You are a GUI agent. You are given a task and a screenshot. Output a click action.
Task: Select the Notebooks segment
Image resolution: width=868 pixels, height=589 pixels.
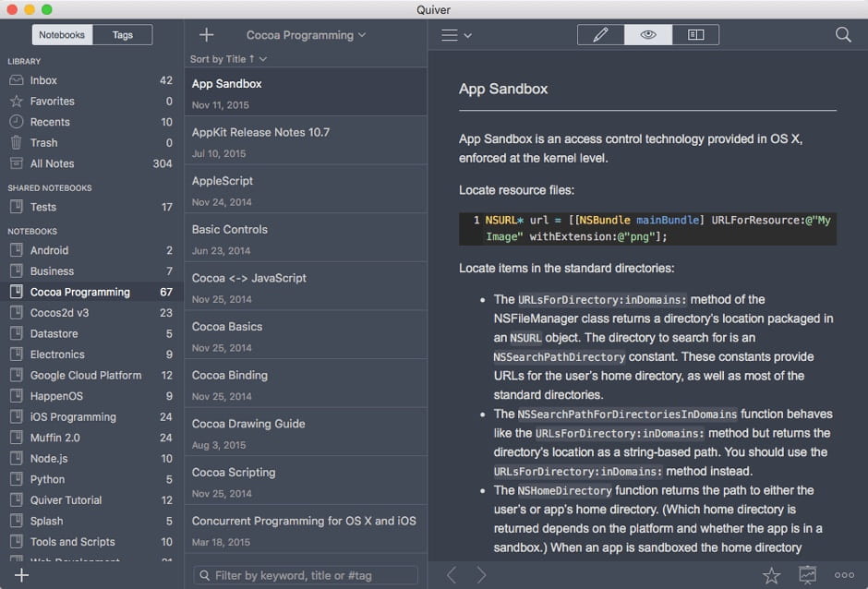[61, 34]
